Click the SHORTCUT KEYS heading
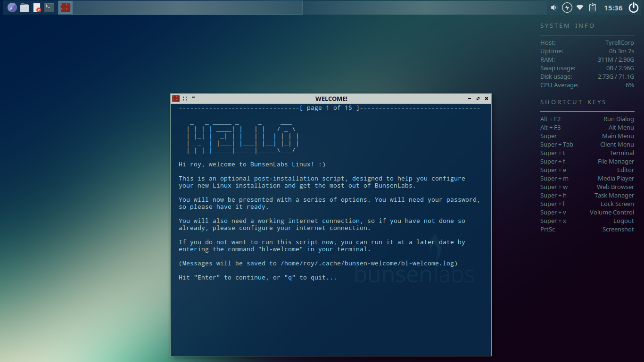The image size is (644, 362). 573,102
